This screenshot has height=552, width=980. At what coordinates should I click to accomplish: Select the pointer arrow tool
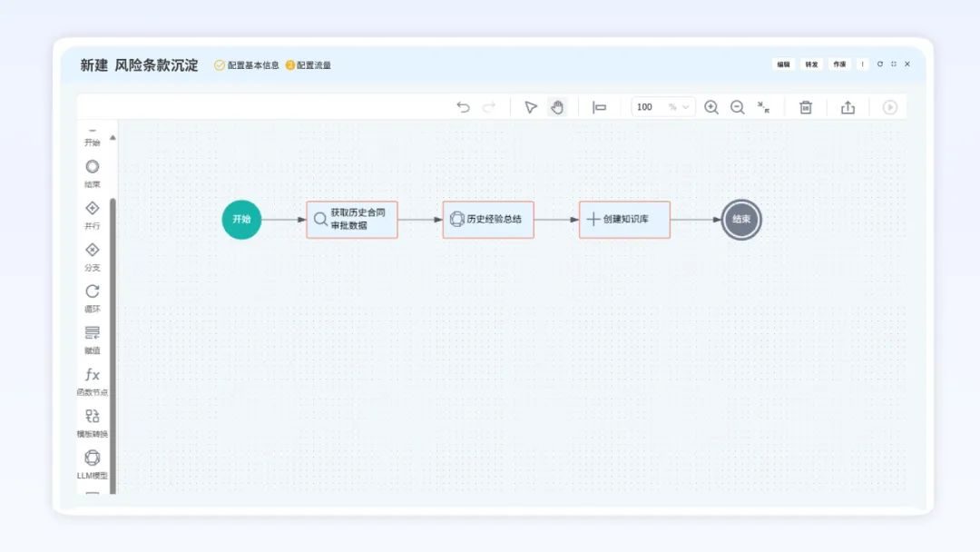click(x=531, y=107)
